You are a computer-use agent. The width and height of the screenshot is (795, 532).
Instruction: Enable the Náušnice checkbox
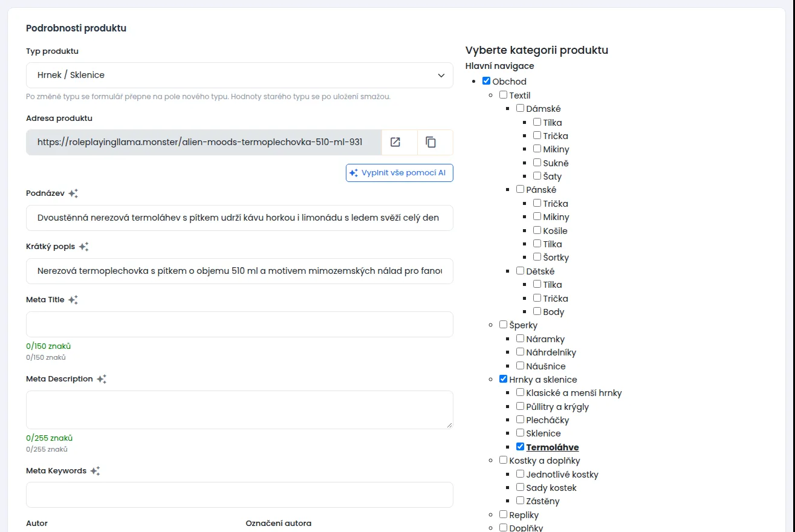520,366
